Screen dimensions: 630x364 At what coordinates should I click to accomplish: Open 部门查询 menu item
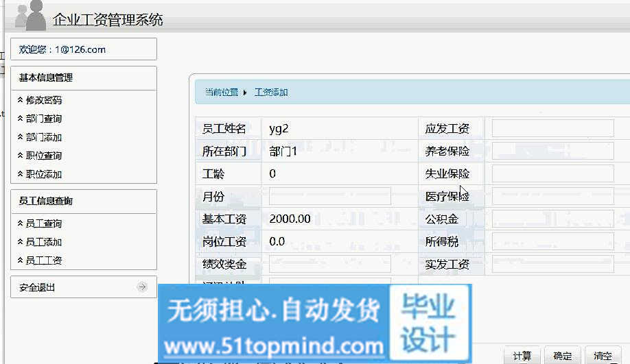pyautogui.click(x=44, y=119)
